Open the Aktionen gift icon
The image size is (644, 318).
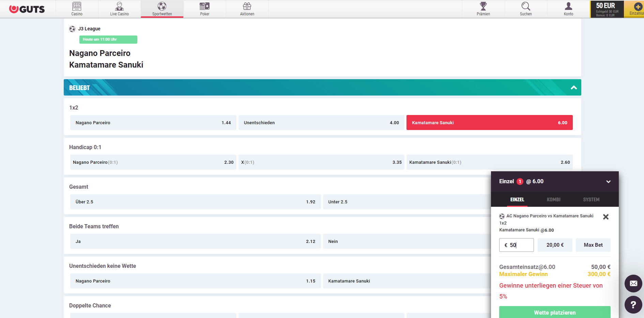(x=247, y=6)
